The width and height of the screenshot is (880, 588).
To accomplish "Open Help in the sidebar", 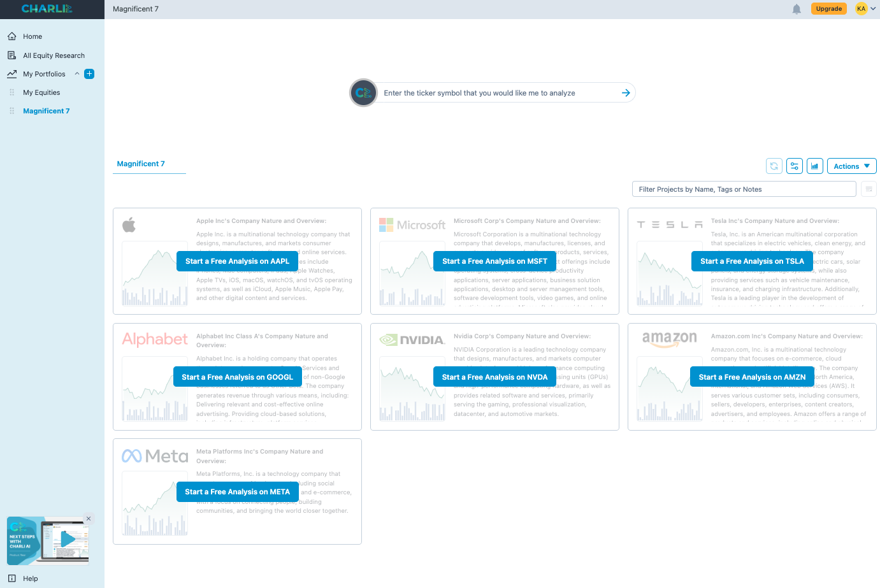I will (31, 578).
